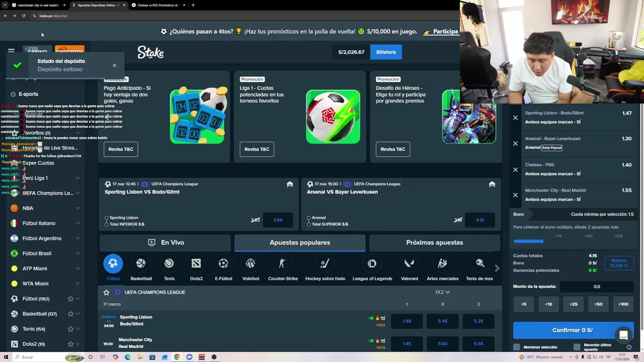Open the live chat support bubble
Image resolution: width=644 pixels, height=362 pixels.
point(623,335)
